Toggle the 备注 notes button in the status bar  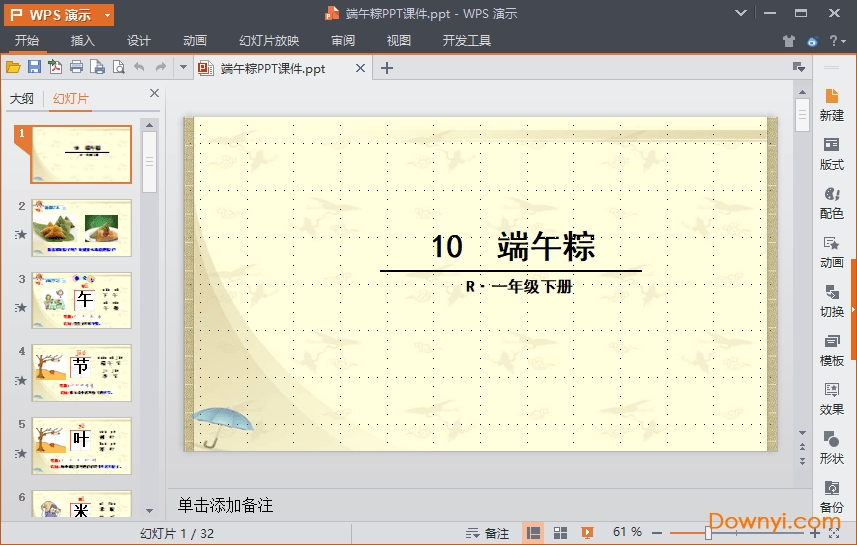487,533
